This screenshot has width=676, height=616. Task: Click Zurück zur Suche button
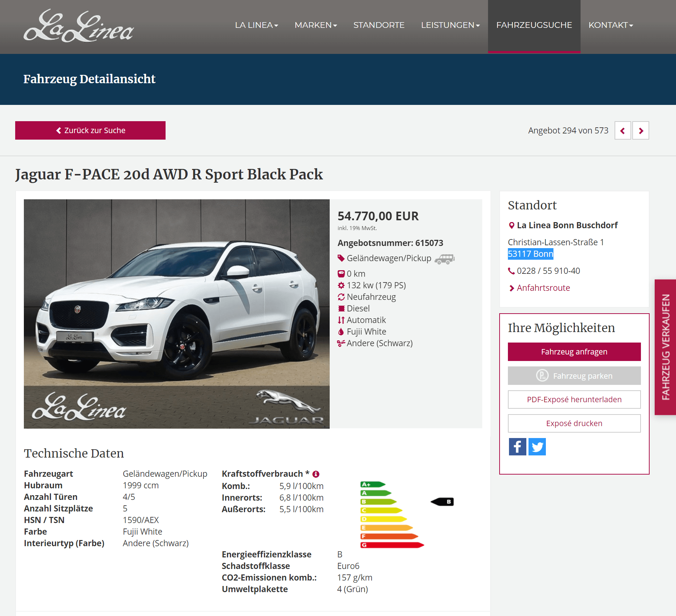(x=90, y=130)
